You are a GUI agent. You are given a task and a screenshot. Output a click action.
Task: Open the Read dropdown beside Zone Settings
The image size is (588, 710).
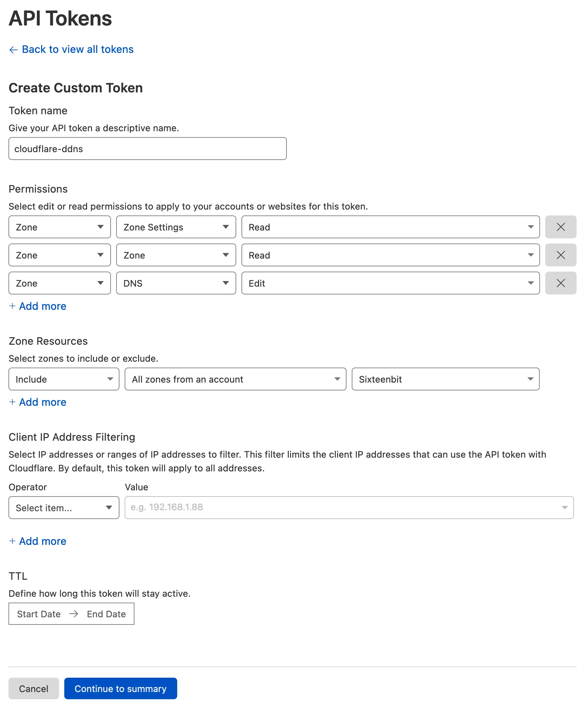tap(390, 227)
